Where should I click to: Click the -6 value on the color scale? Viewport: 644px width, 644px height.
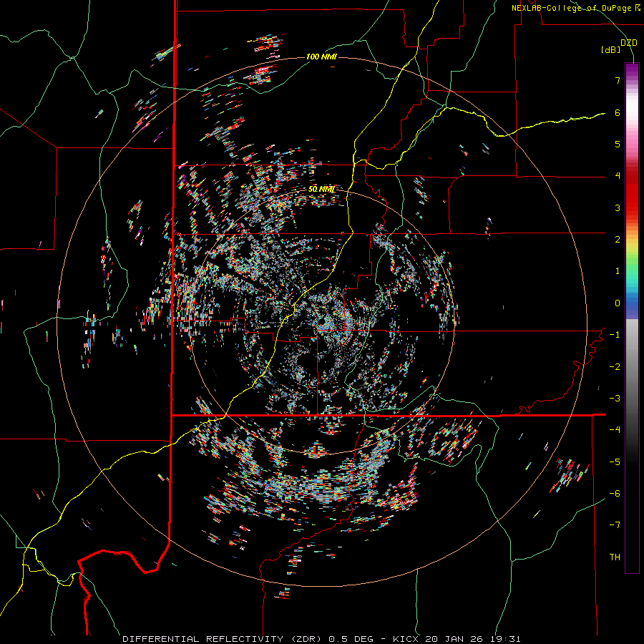(615, 494)
